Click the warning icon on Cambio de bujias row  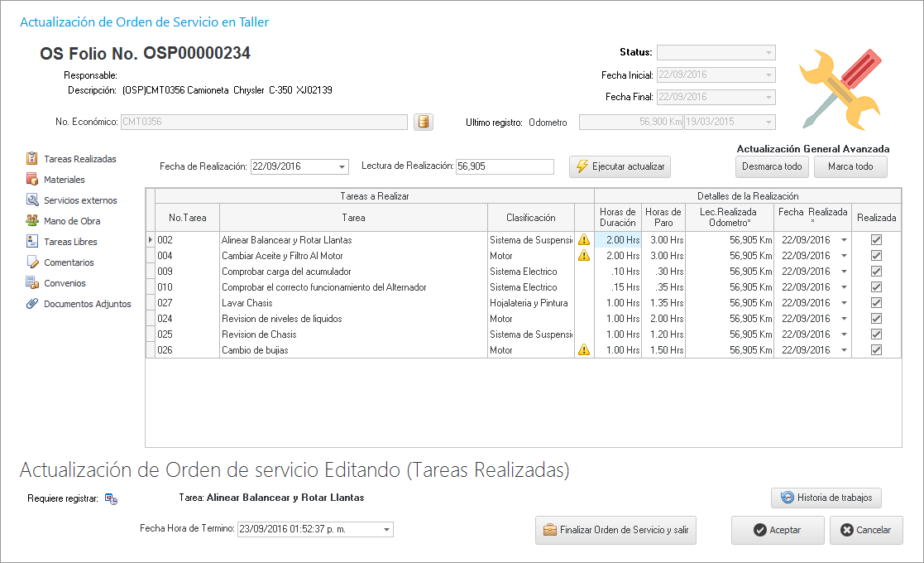(x=584, y=350)
